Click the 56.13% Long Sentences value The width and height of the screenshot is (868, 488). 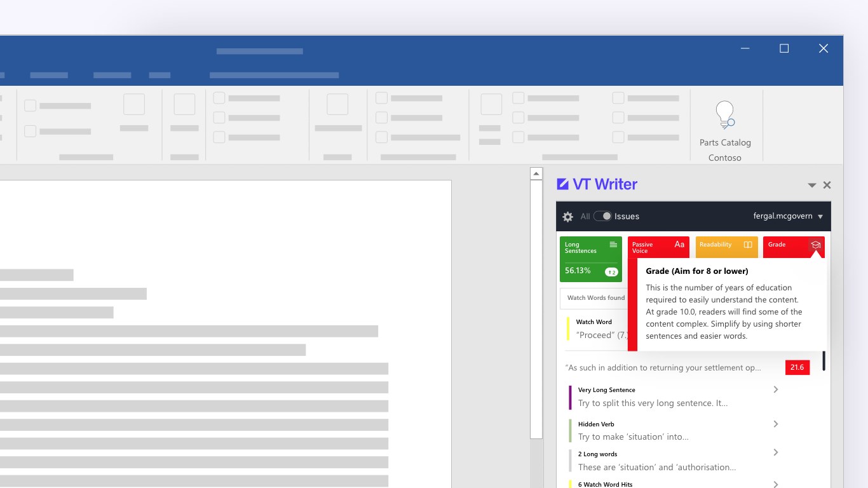coord(578,271)
